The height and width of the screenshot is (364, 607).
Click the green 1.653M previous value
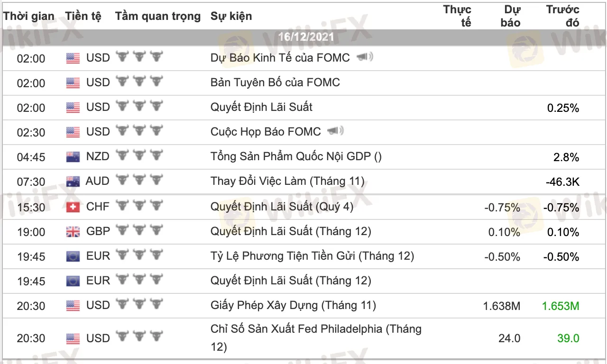pos(561,306)
